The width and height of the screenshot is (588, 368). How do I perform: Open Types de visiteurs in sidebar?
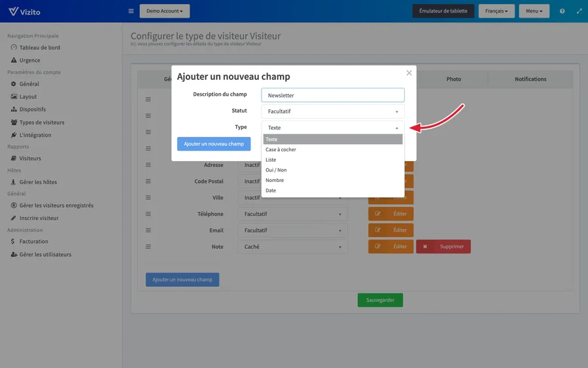tap(42, 122)
